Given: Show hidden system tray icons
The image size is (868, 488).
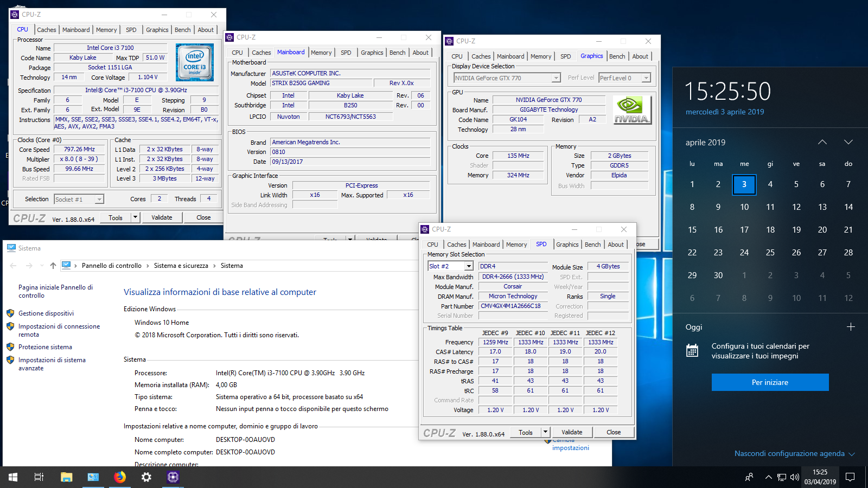Looking at the screenshot, I should [x=768, y=477].
